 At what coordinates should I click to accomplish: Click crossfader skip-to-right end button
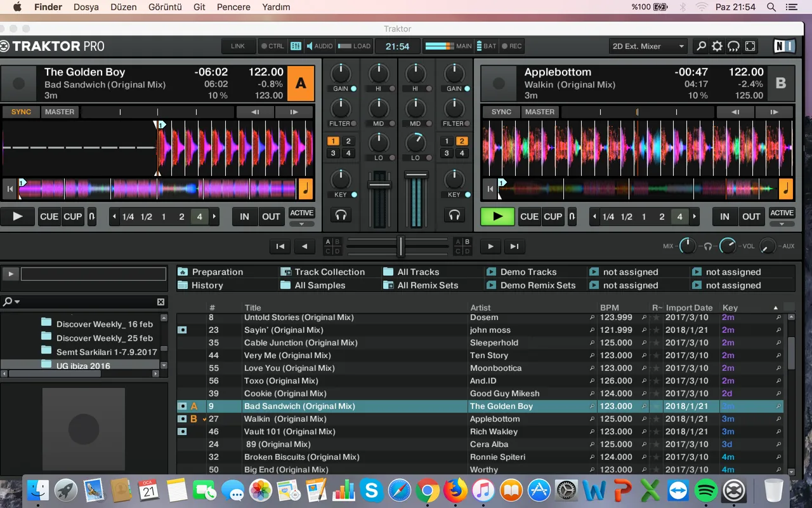514,246
